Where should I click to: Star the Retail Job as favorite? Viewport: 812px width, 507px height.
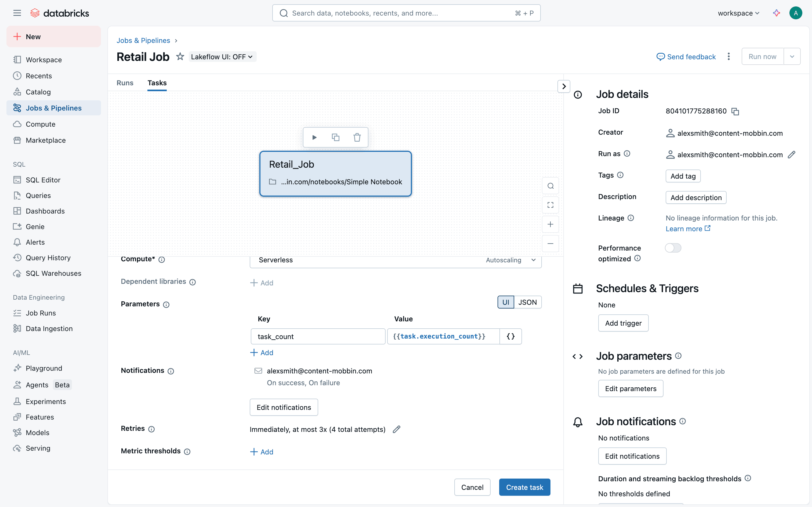180,57
